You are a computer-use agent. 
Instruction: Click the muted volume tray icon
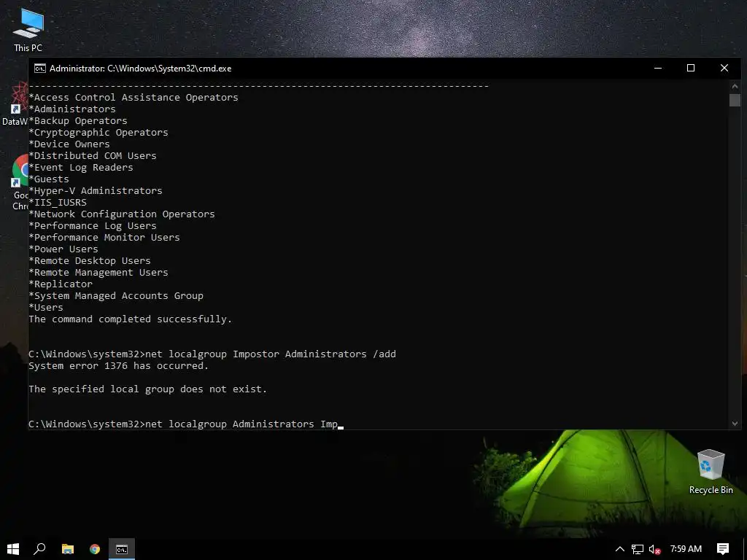(654, 549)
